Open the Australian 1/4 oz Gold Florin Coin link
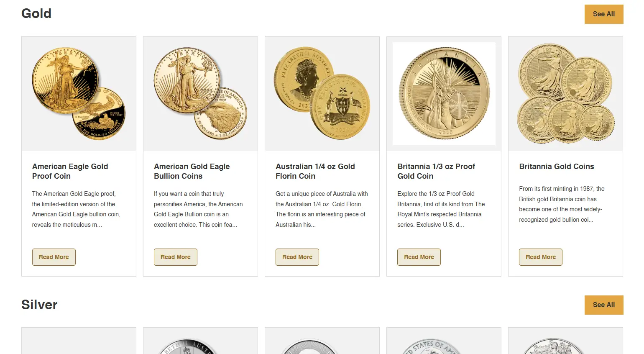This screenshot has height=354, width=644. click(x=315, y=171)
